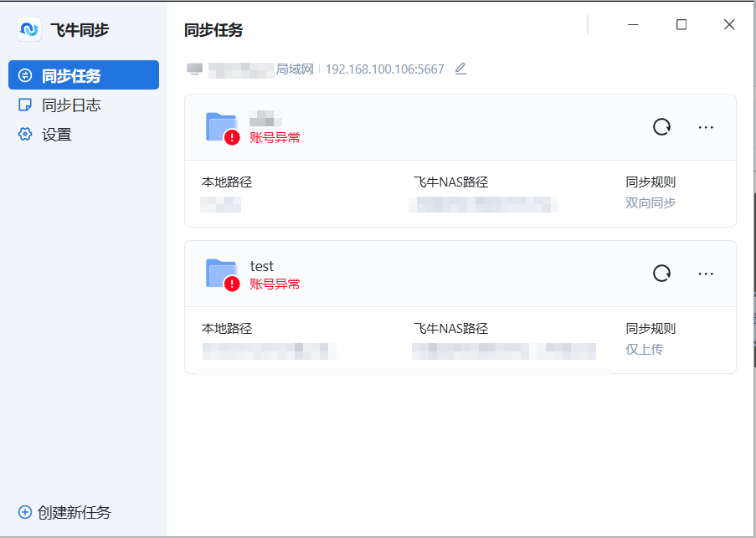Select the test task name
Image resolution: width=756 pixels, height=538 pixels.
coord(262,266)
